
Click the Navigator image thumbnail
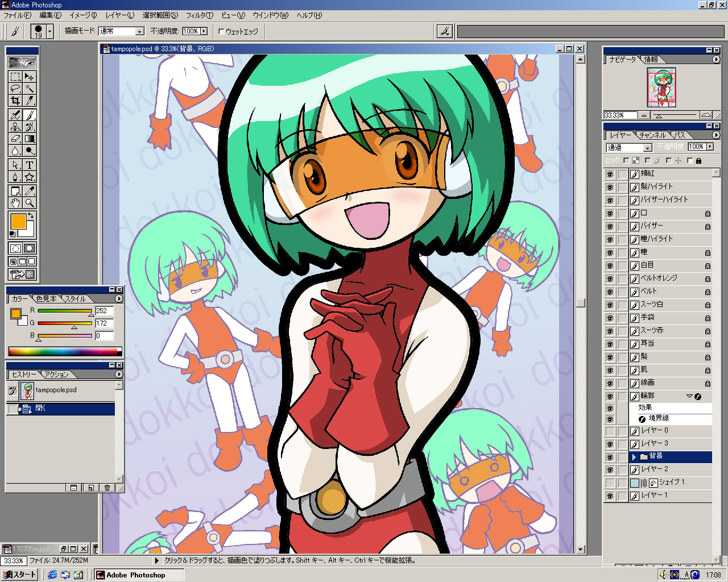[x=661, y=88]
